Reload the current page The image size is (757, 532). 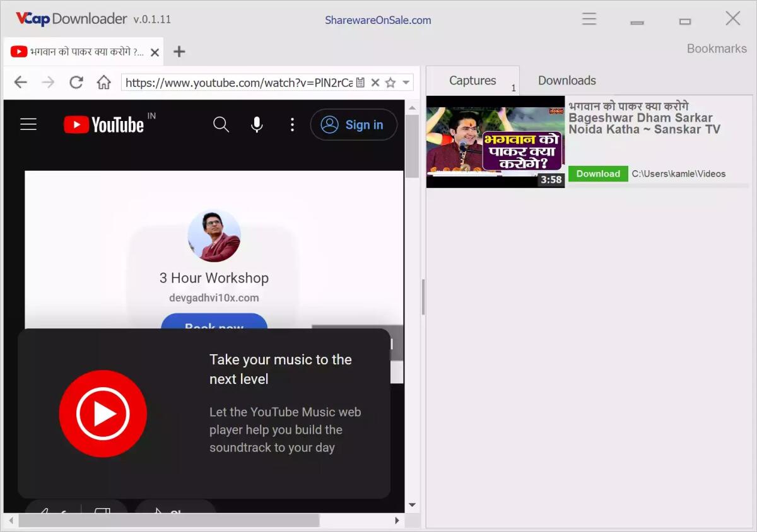pyautogui.click(x=76, y=83)
